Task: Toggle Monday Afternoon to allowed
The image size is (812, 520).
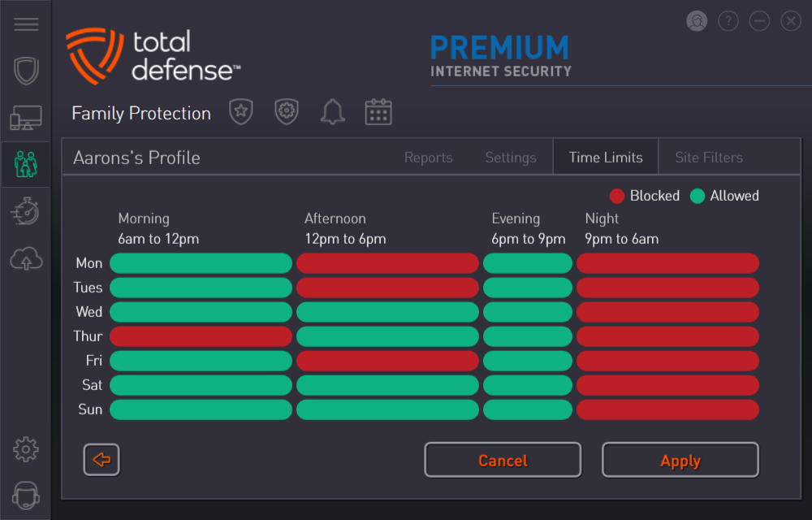Action: [387, 262]
